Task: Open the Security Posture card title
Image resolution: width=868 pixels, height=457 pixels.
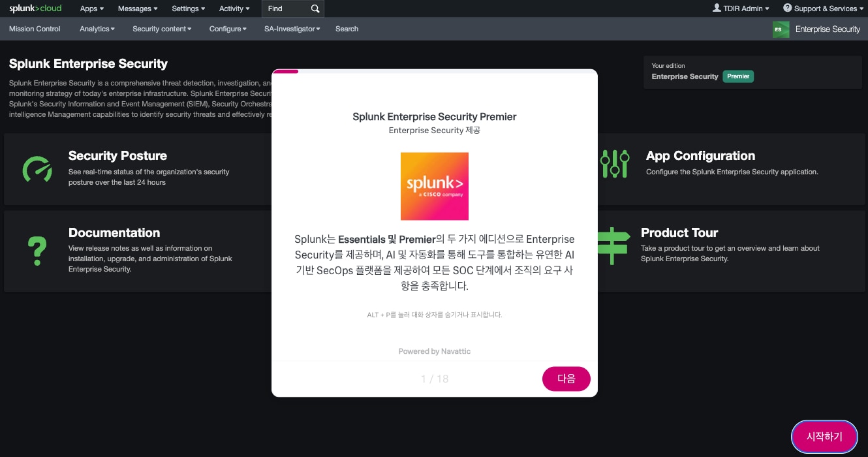Action: point(117,155)
